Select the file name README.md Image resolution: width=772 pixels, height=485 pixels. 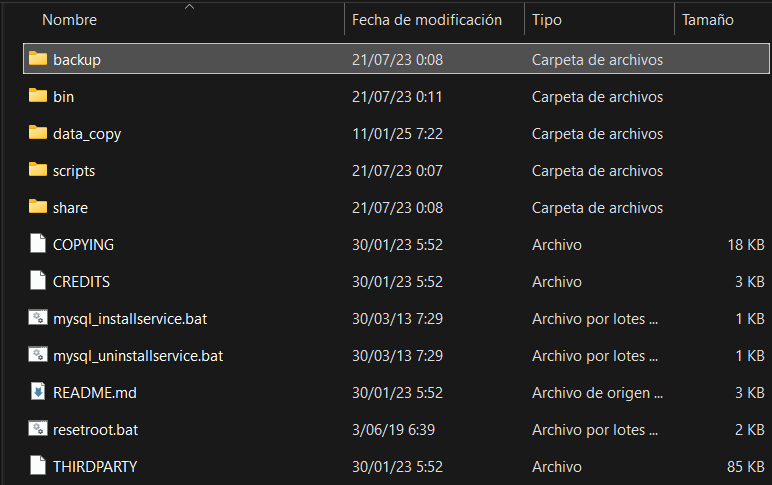[x=95, y=393]
